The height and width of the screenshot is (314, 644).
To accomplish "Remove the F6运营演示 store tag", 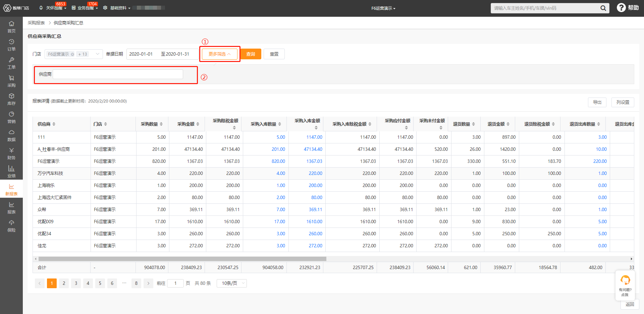I will coord(72,54).
